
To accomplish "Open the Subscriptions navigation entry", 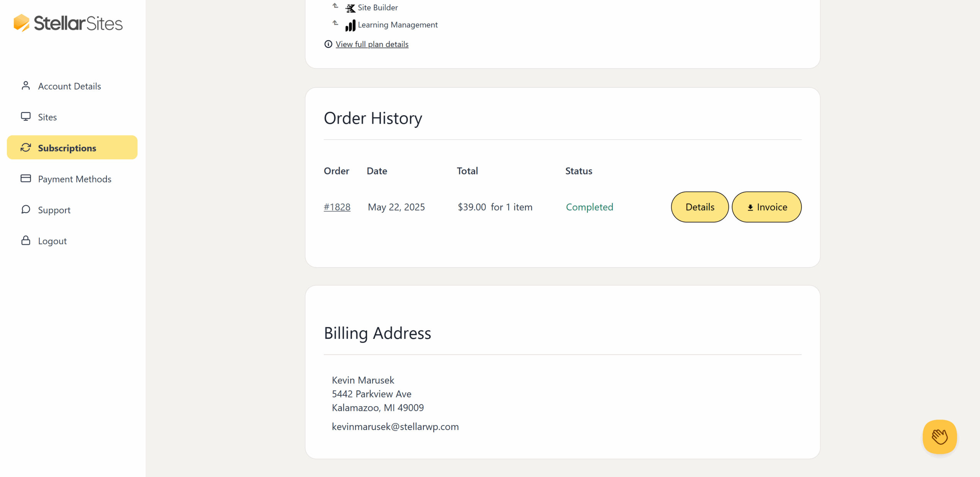I will coord(67,148).
